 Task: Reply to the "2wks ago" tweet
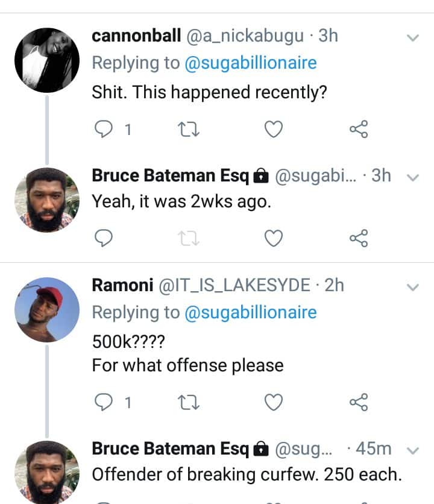pos(105,239)
